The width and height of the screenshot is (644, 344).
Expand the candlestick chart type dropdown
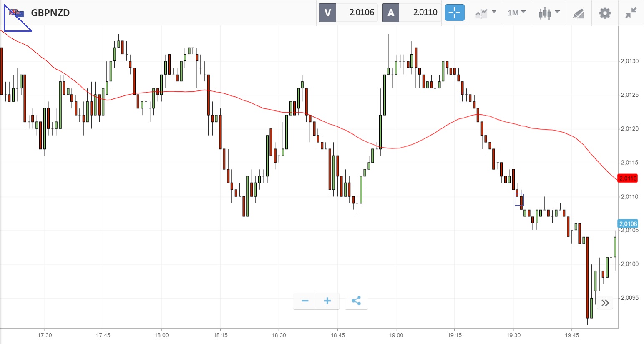pos(549,13)
